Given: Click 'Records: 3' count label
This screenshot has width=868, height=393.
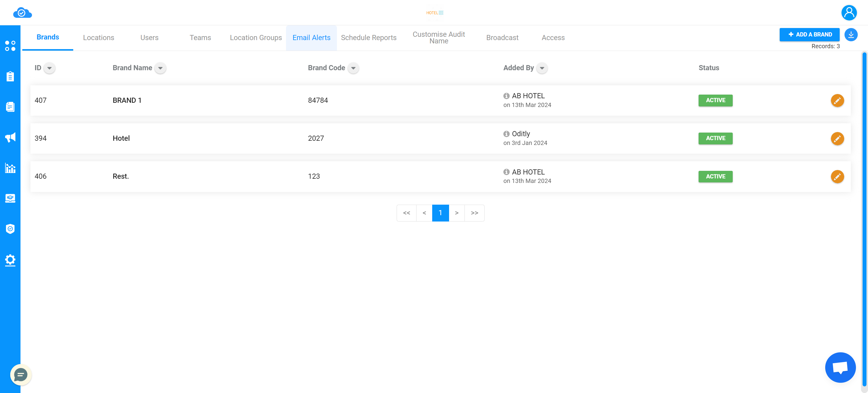Looking at the screenshot, I should tap(825, 46).
